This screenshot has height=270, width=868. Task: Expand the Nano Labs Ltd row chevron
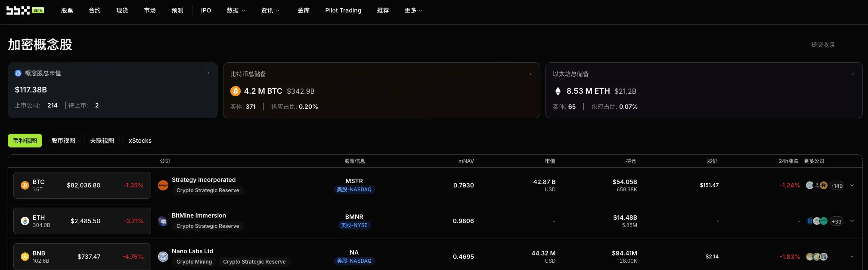pos(852,257)
